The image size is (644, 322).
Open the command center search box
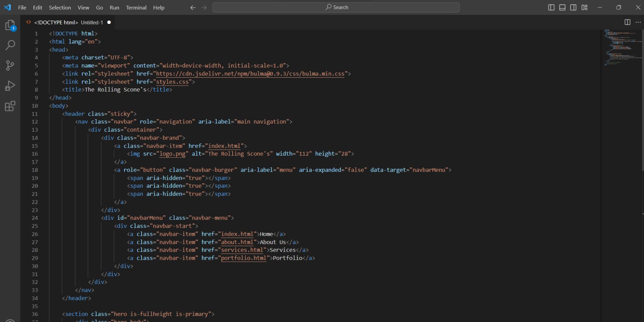(336, 7)
